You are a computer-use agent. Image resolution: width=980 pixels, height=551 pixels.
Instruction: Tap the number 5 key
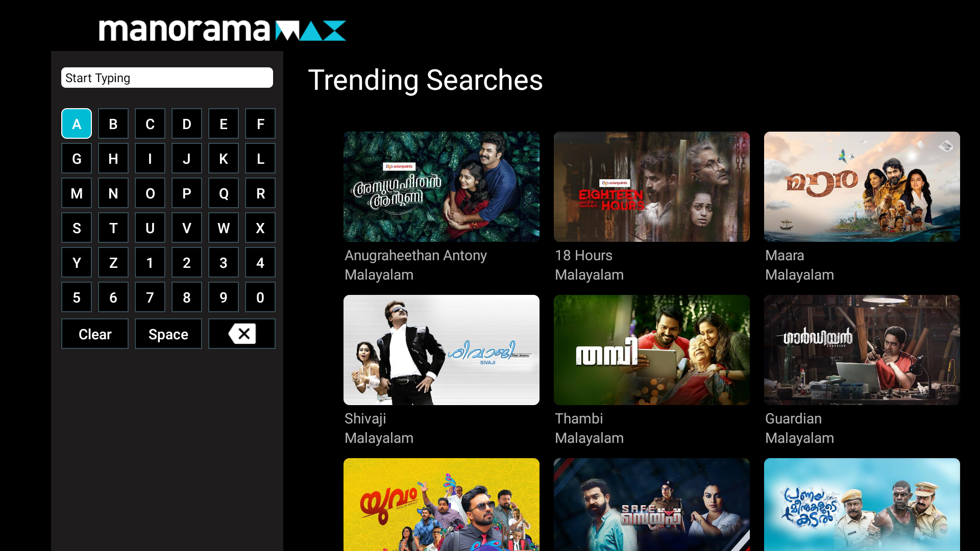click(x=77, y=297)
